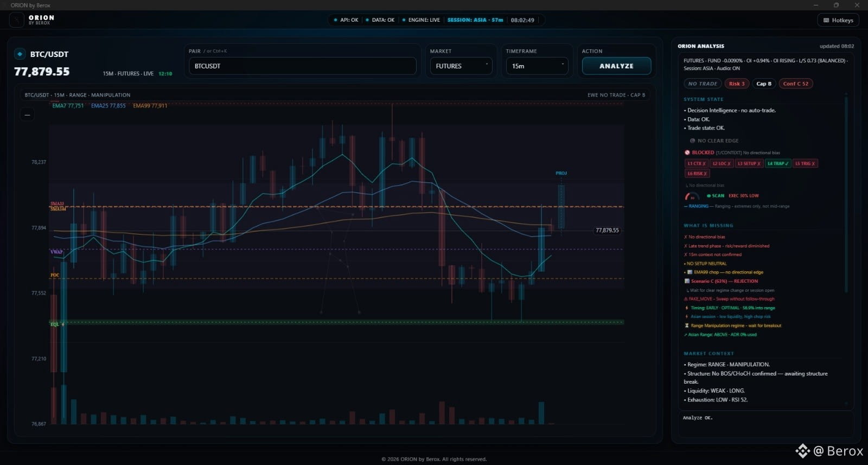Click the 'EXEC 30% LOW' text

click(744, 196)
